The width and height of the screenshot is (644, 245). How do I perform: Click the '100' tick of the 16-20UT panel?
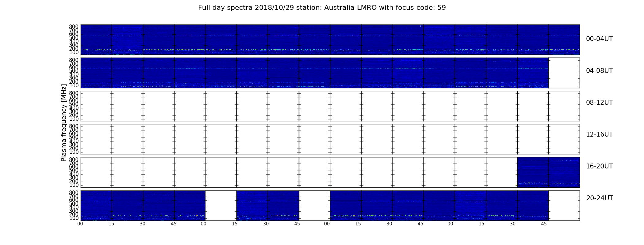click(x=74, y=185)
